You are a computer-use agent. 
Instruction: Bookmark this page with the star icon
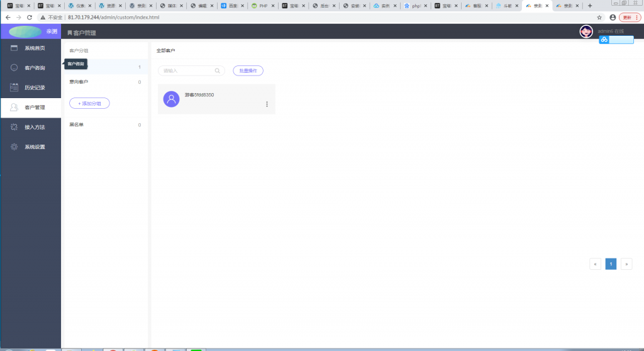599,18
